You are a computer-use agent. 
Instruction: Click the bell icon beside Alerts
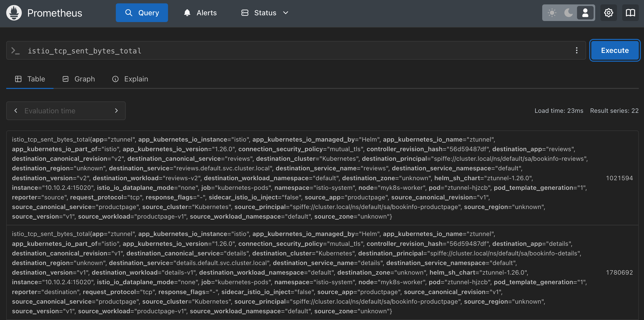[x=187, y=13]
